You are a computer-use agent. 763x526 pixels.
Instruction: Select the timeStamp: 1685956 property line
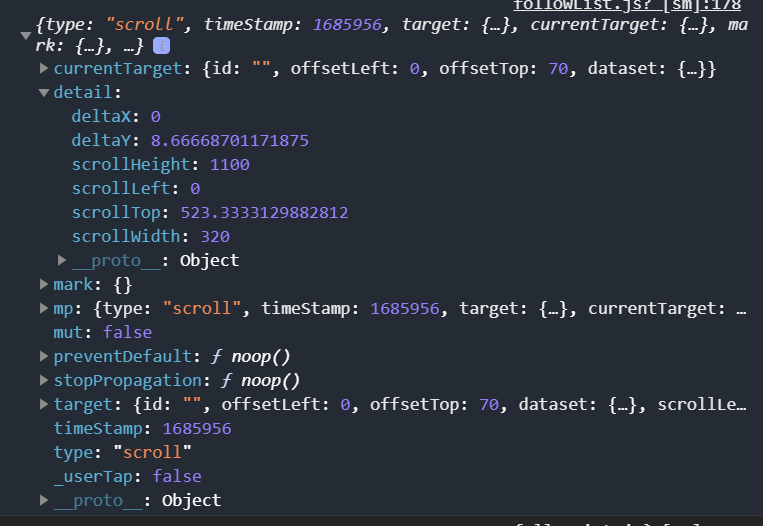(x=142, y=428)
